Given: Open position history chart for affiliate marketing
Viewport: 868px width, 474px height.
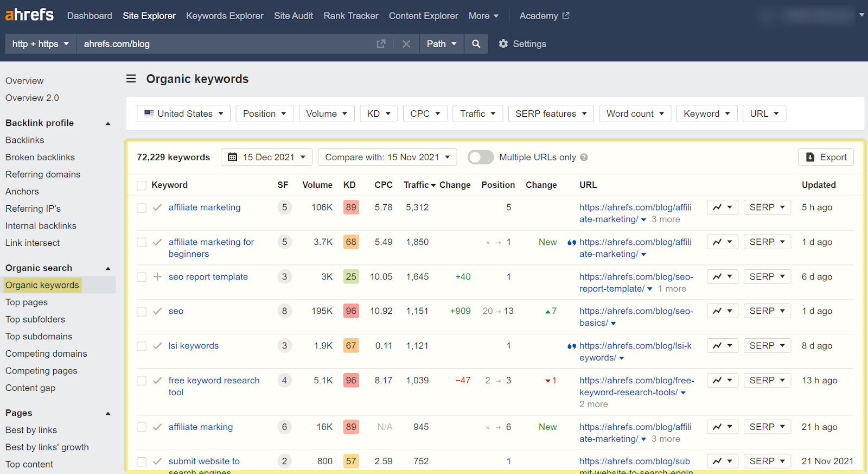Looking at the screenshot, I should click(722, 207).
